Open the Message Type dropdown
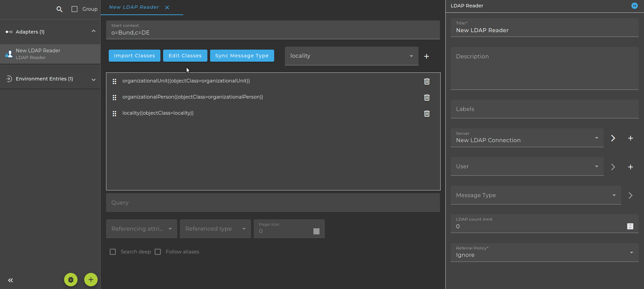Viewport: 644px width, 289px height. (536, 195)
